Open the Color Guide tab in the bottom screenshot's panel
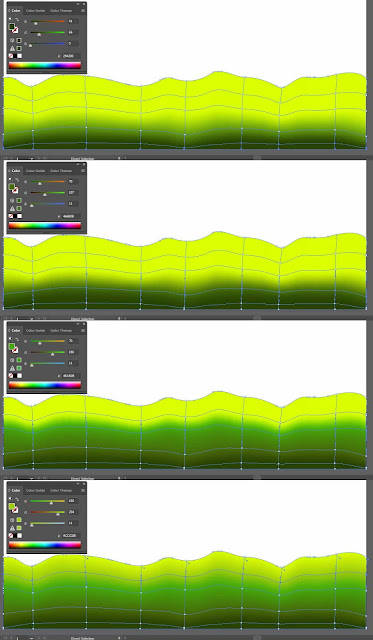Viewport: 373px width, 640px height. click(x=36, y=490)
